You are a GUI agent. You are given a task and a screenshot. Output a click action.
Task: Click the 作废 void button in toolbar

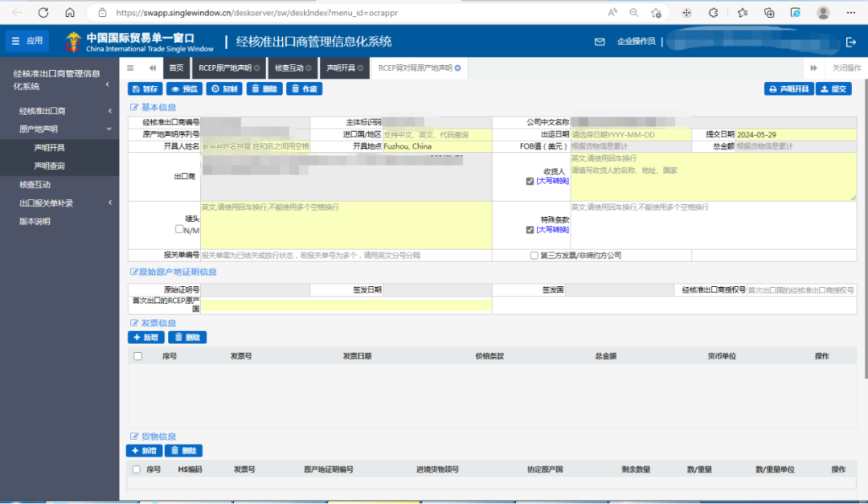point(305,88)
